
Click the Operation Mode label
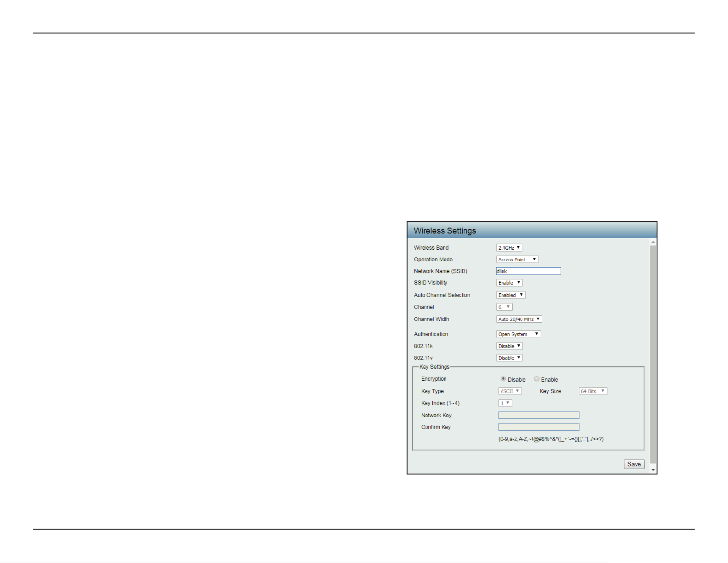[433, 259]
